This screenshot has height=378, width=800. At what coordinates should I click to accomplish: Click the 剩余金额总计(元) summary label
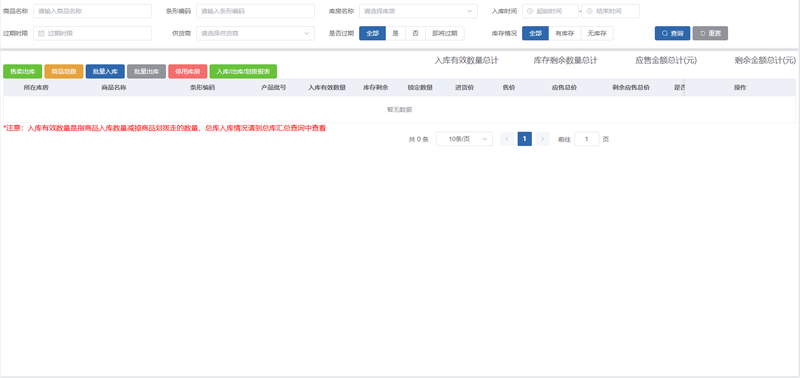click(765, 61)
